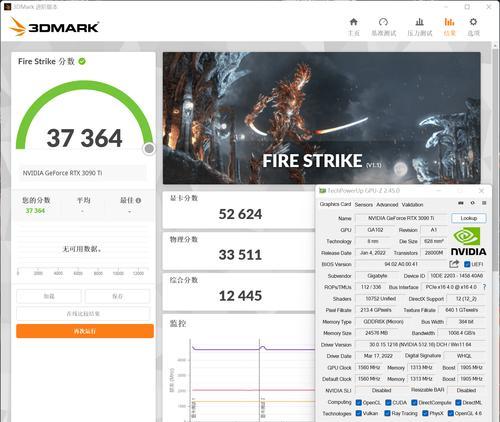Toggle the Ray Tracing checkbox
This screenshot has width=500, height=422.
(387, 413)
